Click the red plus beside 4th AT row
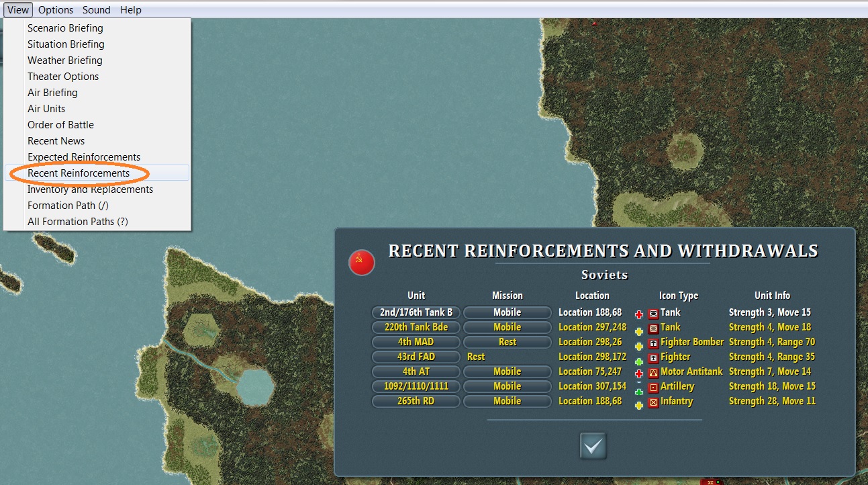The height and width of the screenshot is (485, 868). click(x=639, y=373)
